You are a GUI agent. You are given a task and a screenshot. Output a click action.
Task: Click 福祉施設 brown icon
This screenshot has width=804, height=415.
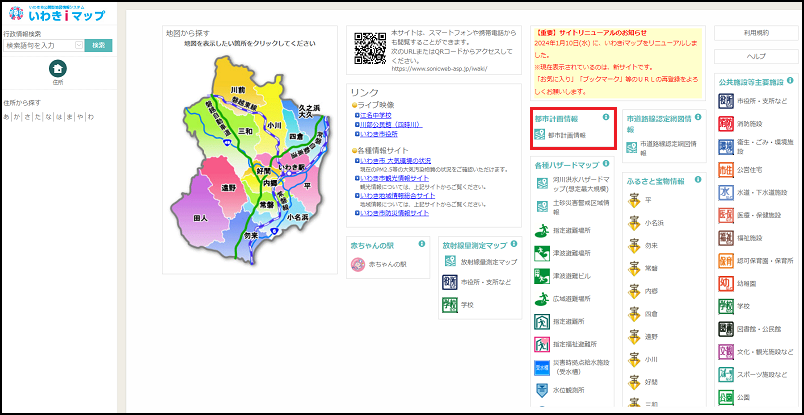(726, 238)
